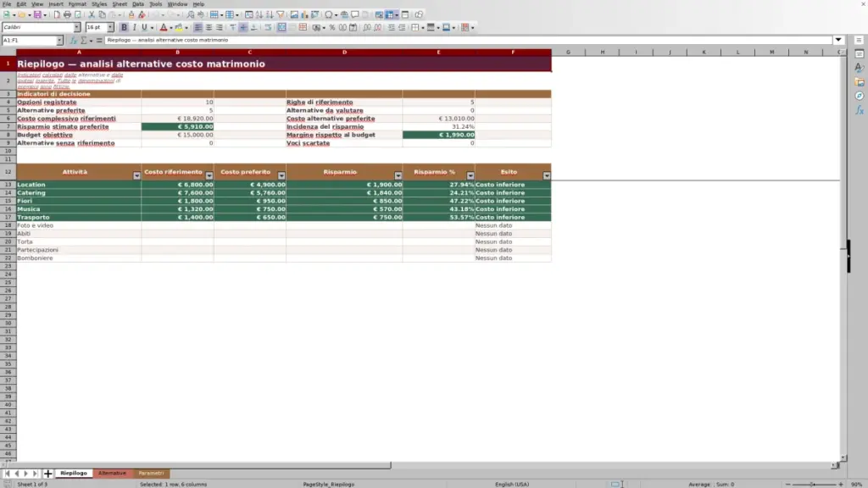The image size is (868, 488).
Task: Toggle Align Bottom vertical alignment
Action: (x=253, y=27)
